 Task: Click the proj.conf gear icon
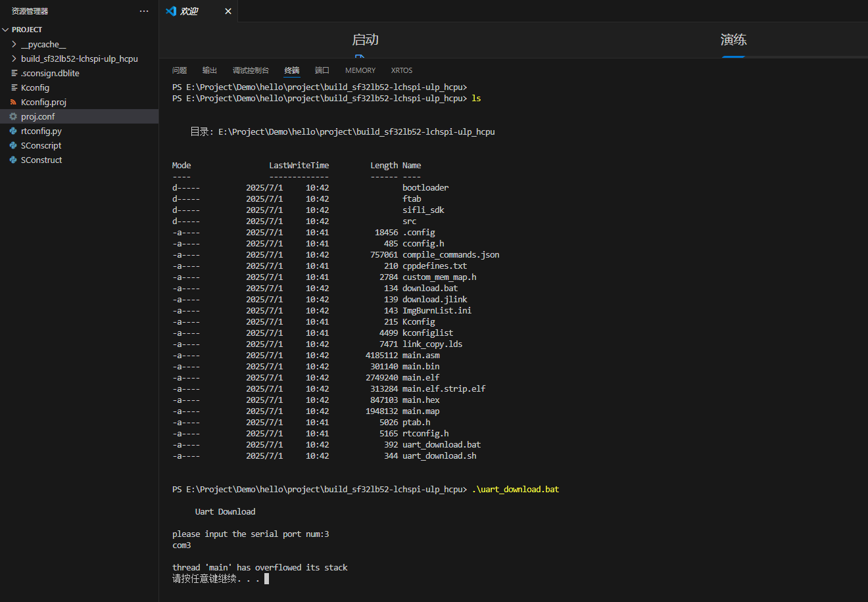14,116
